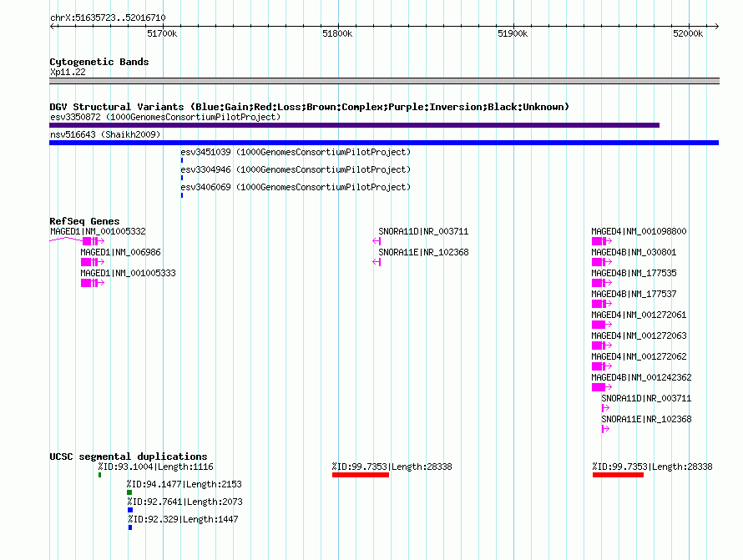Open the UCSC segmental duplications track title
The width and height of the screenshot is (743, 560).
click(129, 457)
